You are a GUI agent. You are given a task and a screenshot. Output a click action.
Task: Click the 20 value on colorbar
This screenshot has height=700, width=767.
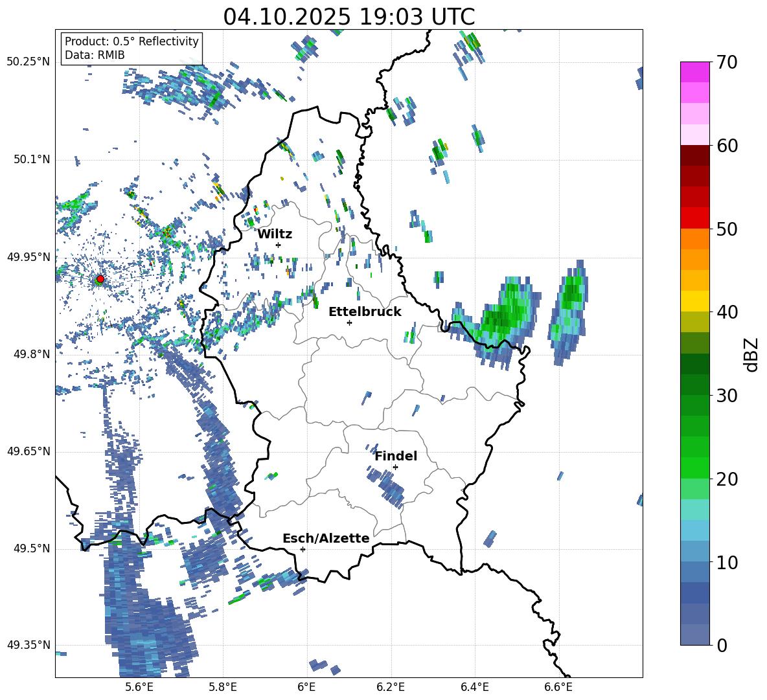[x=726, y=479]
